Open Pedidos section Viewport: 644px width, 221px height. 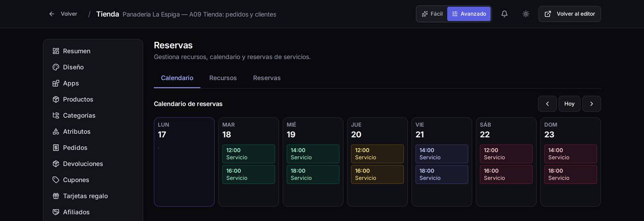click(93, 148)
